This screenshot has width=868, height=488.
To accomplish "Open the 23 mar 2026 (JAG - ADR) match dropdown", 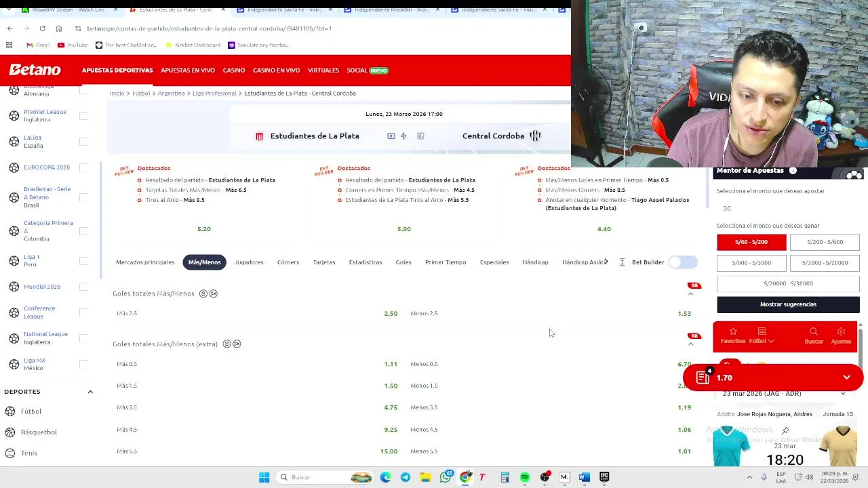I will (785, 394).
